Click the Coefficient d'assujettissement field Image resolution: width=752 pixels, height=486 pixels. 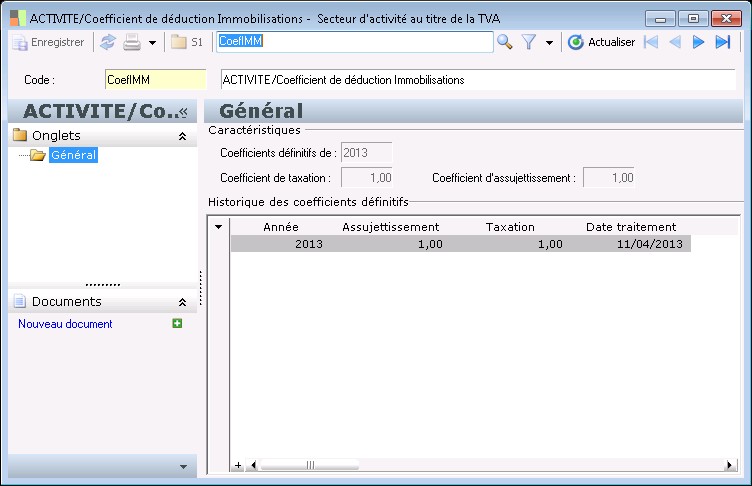coord(609,178)
